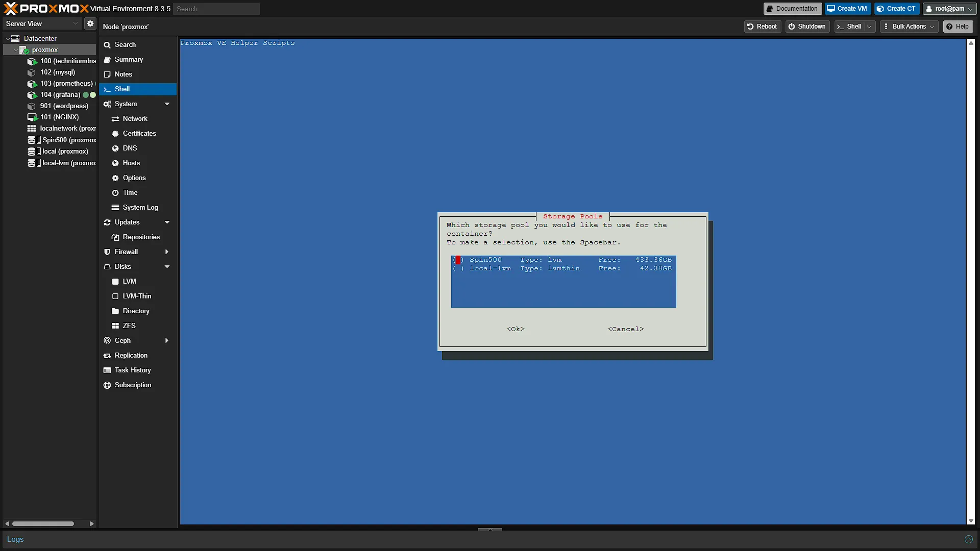Collapse the Disks menu section
This screenshot has width=980, height=551.
coord(167,267)
